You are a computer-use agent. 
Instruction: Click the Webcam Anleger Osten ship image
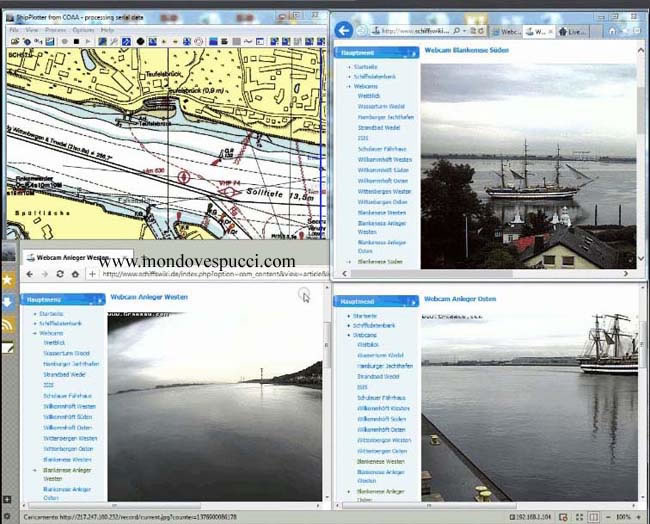[x=529, y=408]
